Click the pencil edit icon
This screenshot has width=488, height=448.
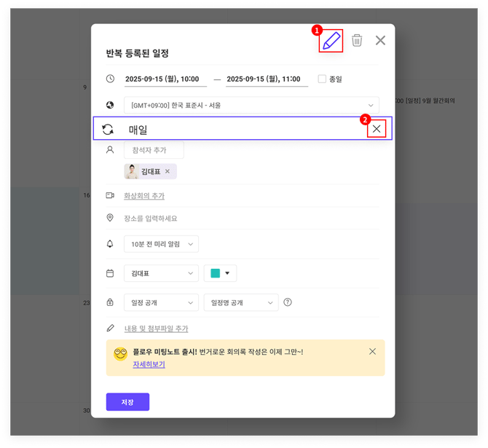pyautogui.click(x=331, y=41)
